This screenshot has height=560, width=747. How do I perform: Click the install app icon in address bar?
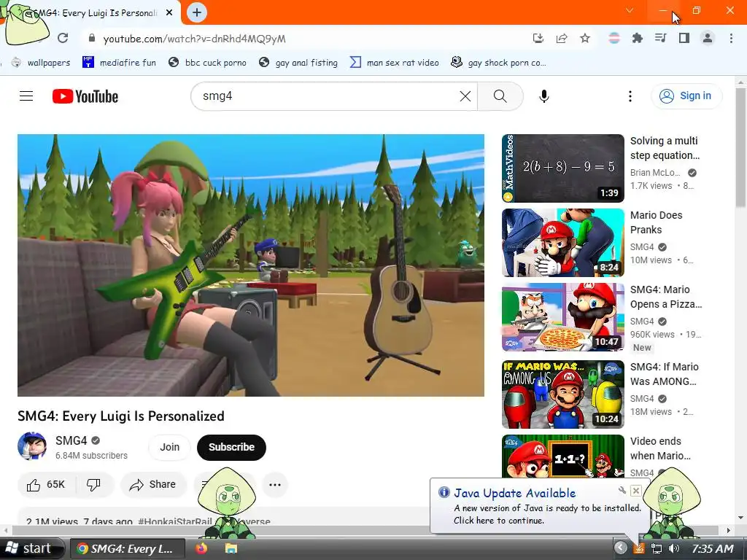(x=538, y=39)
